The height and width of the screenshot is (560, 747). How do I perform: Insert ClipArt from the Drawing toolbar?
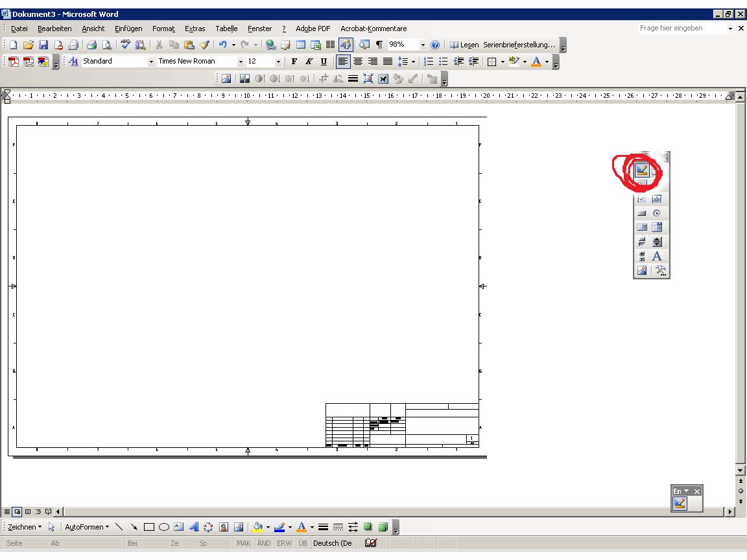click(x=224, y=527)
